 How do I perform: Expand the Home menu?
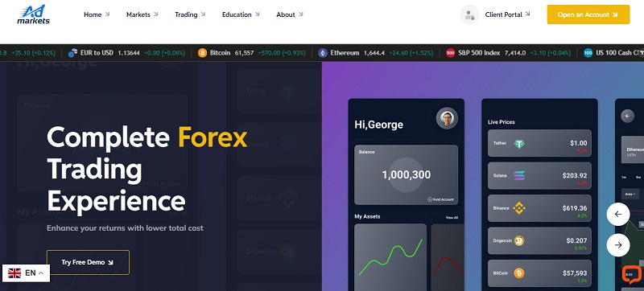coord(97,14)
